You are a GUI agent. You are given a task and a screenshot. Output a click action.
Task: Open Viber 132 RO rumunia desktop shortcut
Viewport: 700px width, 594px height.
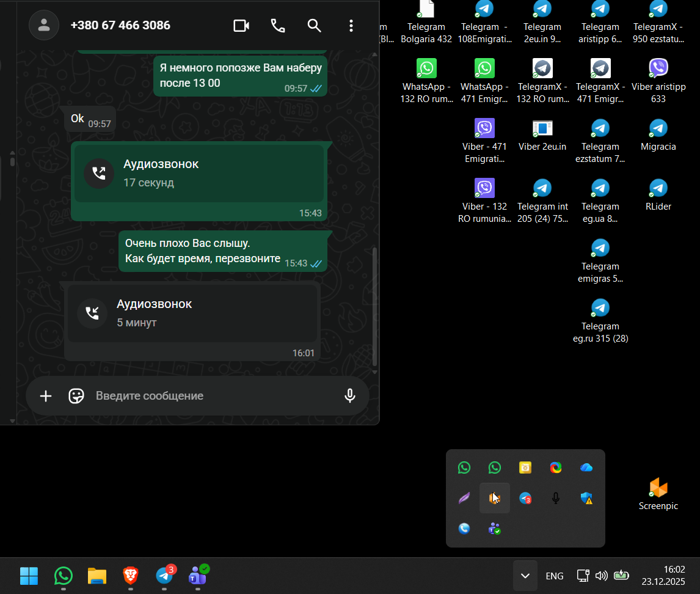click(x=484, y=201)
